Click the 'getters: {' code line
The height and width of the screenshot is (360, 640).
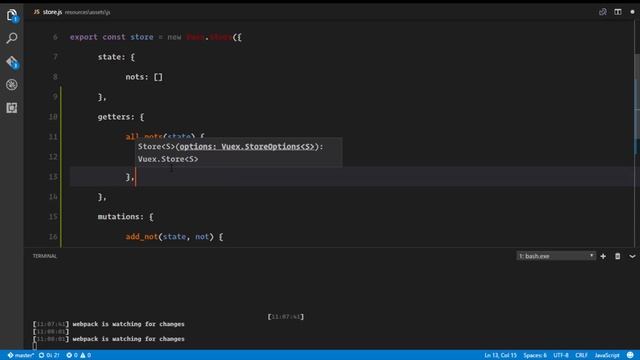121,117
